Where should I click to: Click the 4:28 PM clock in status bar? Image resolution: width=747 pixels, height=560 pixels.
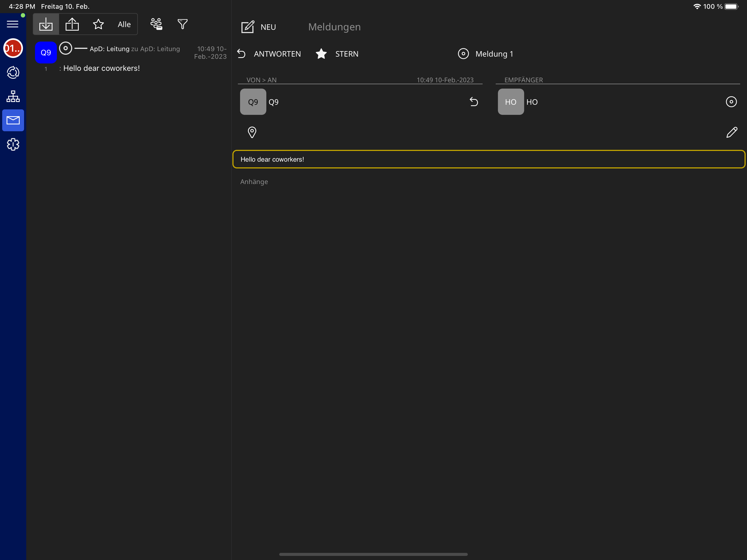click(22, 6)
